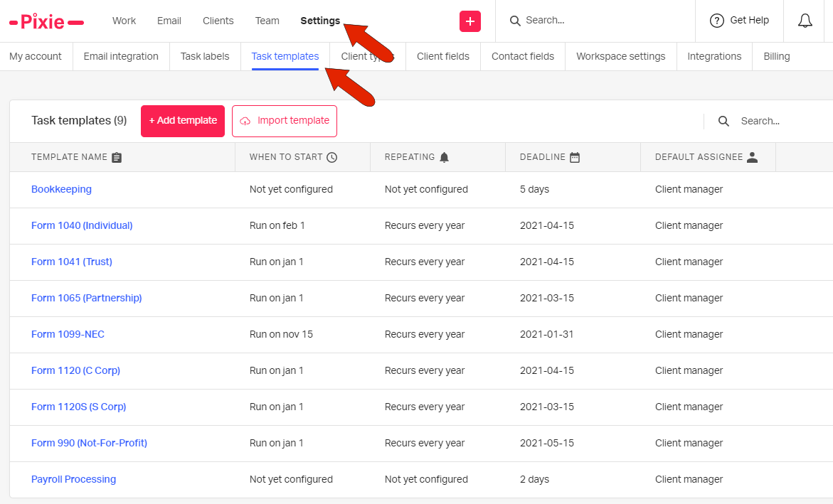The image size is (833, 504).
Task: Click 'Not yet configured' repeating cell for Bookkeeping
Action: [x=426, y=190]
